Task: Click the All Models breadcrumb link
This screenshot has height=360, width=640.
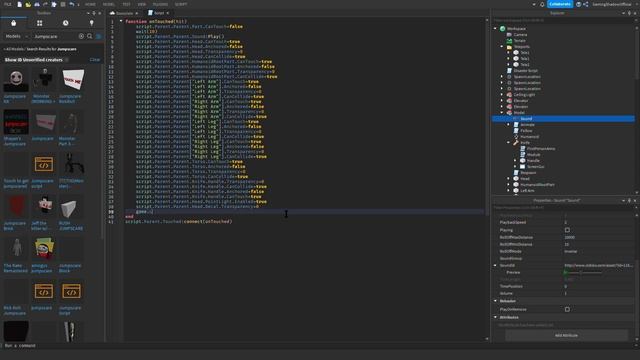Action: pos(15,49)
